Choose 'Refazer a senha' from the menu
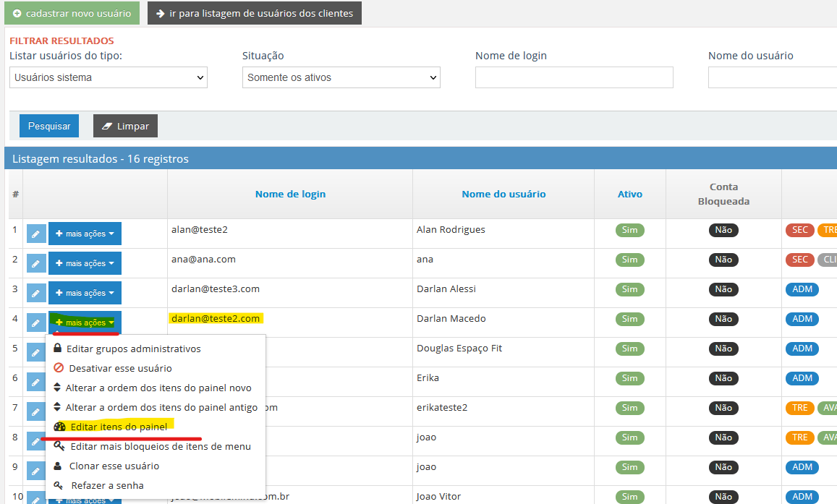 click(107, 485)
